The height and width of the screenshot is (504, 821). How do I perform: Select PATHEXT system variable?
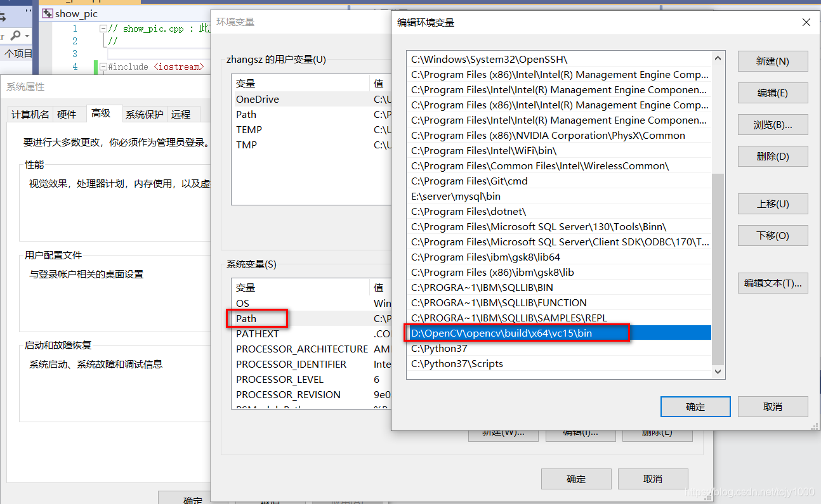(311, 333)
